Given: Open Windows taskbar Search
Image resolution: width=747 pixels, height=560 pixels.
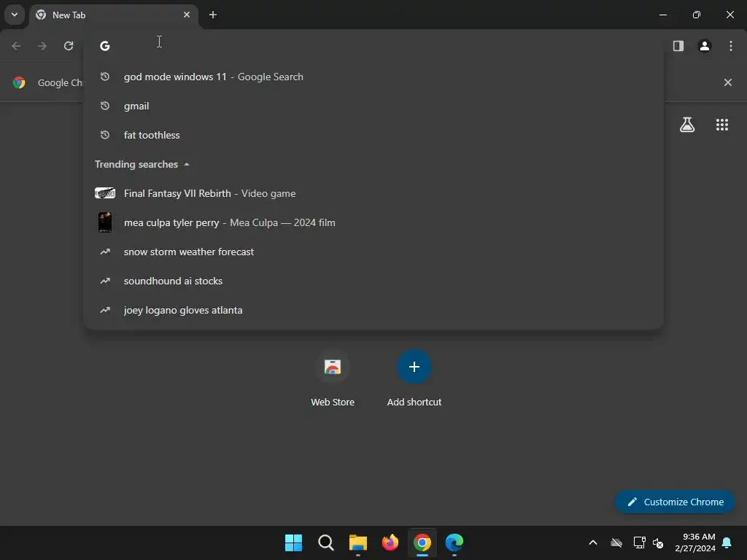Looking at the screenshot, I should pos(326,542).
